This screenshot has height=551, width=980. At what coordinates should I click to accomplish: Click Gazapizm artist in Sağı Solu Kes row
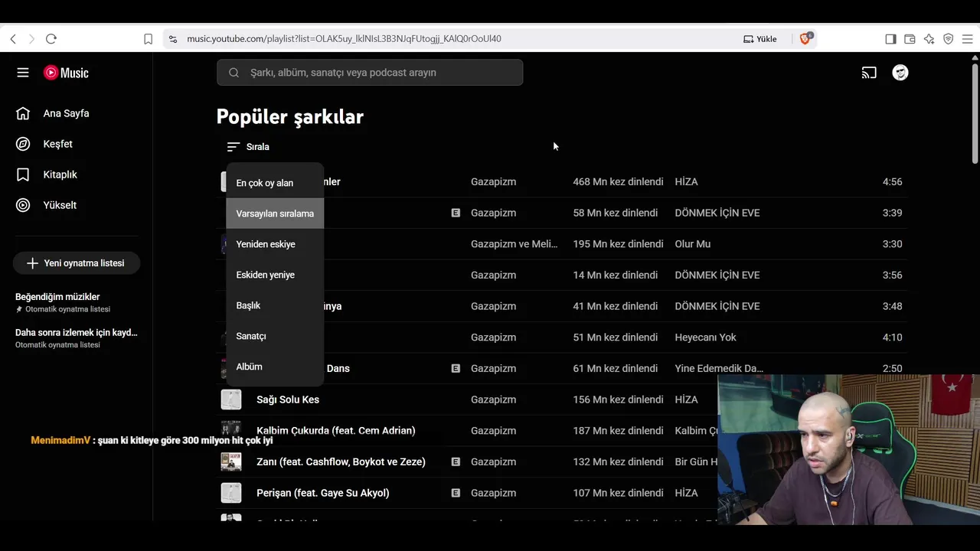pos(494,399)
